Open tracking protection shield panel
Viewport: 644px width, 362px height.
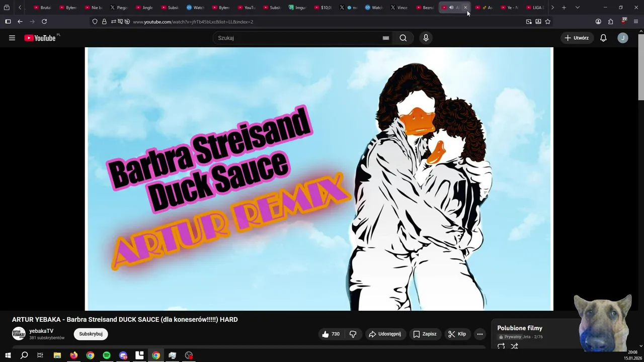coord(95,22)
